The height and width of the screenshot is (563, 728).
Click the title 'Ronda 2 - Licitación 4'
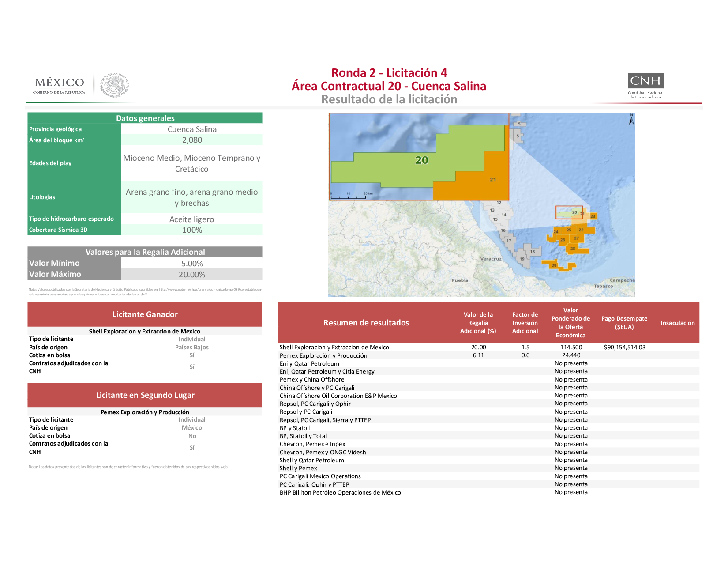pyautogui.click(x=389, y=73)
